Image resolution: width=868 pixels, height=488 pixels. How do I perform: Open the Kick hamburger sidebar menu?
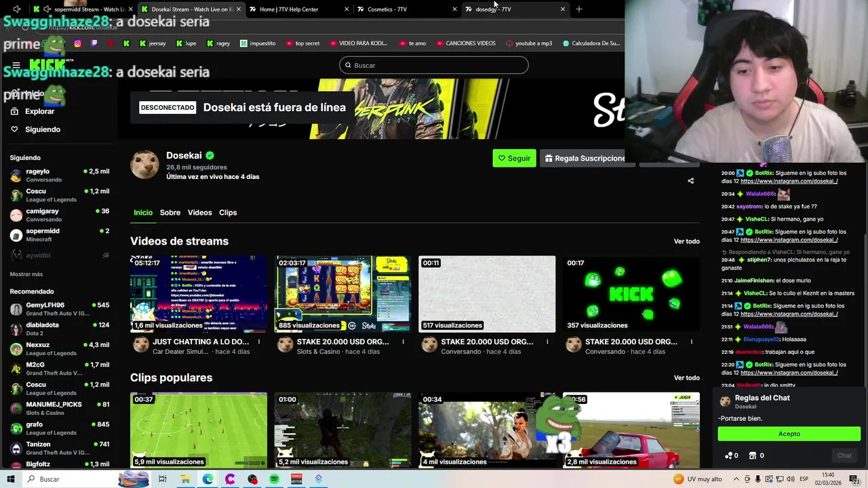[16, 65]
